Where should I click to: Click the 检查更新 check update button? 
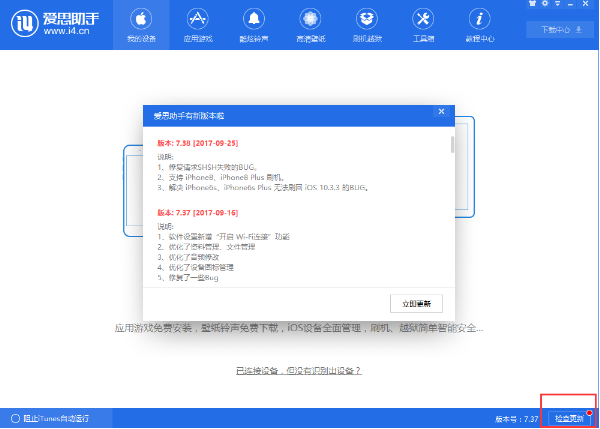coord(570,418)
